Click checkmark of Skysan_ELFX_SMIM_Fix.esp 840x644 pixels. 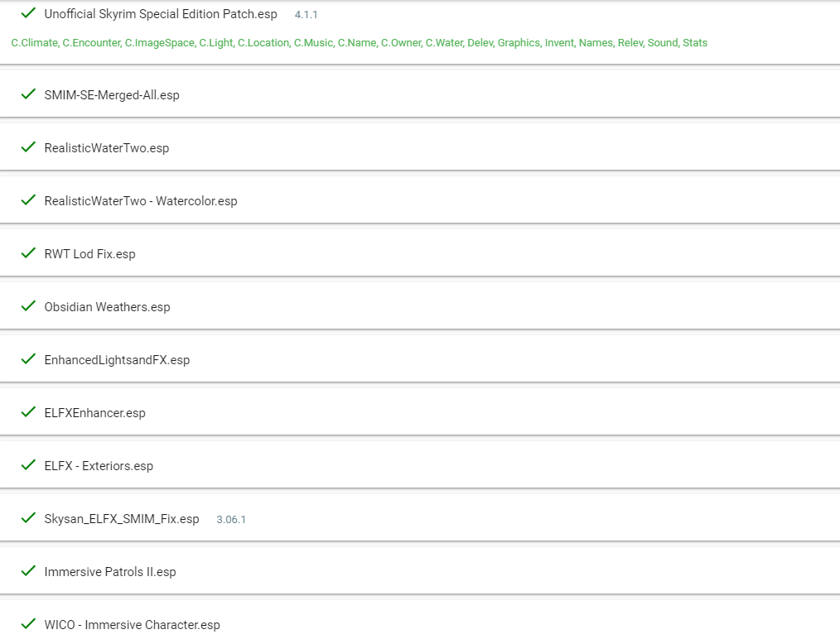point(28,518)
